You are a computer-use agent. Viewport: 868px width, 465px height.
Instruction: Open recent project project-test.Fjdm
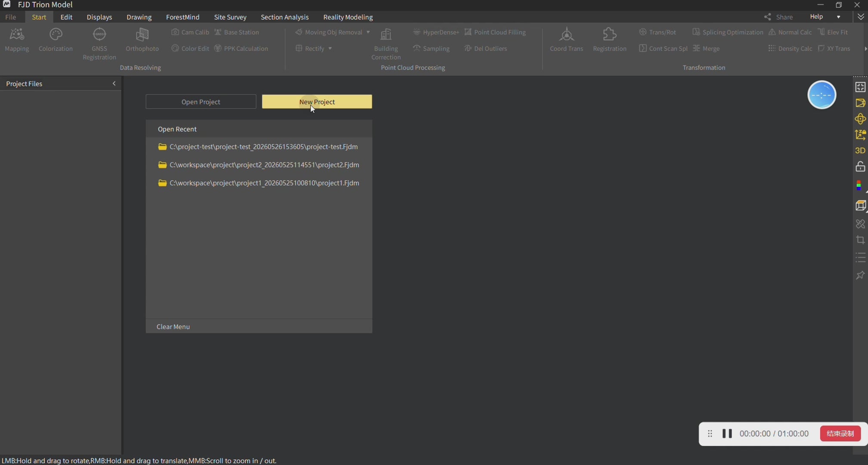tap(259, 147)
